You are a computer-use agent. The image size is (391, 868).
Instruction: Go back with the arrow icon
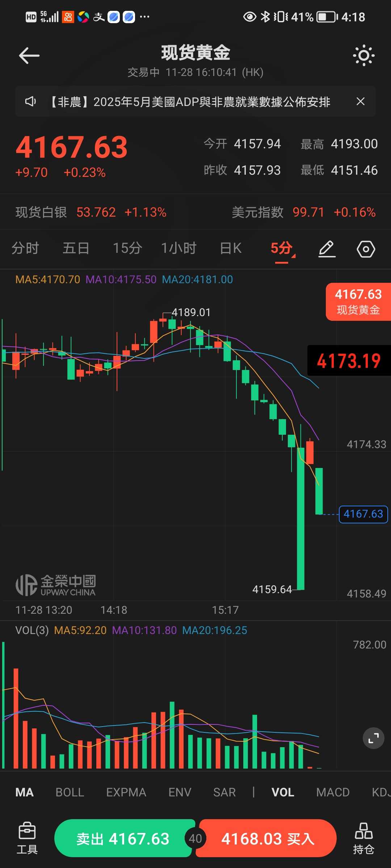29,55
